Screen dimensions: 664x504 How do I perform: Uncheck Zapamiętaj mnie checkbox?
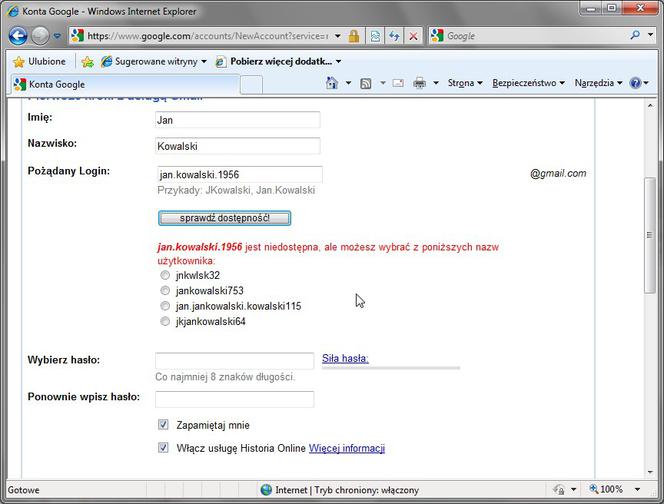(163, 424)
